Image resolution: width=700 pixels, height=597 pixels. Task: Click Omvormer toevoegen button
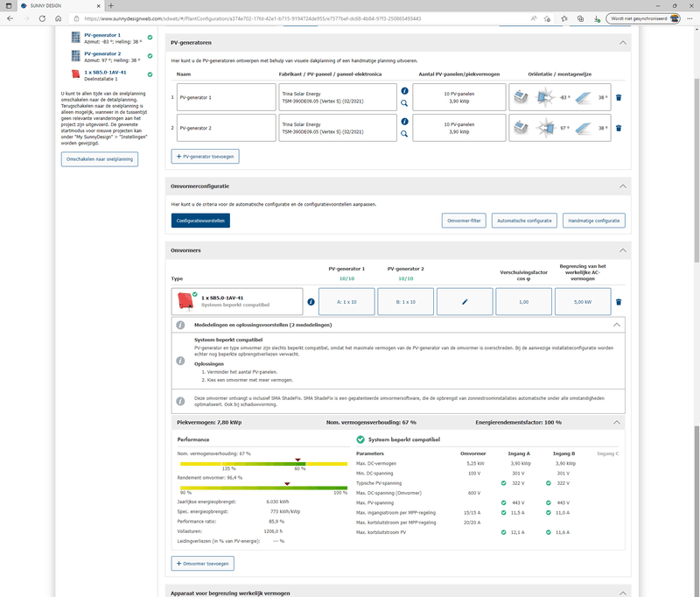coord(203,564)
